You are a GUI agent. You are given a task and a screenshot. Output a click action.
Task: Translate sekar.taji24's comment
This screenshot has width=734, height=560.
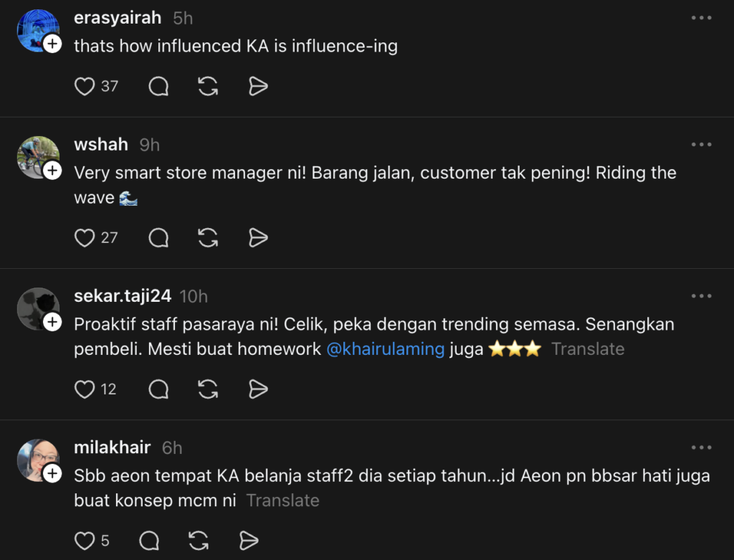pyautogui.click(x=588, y=349)
